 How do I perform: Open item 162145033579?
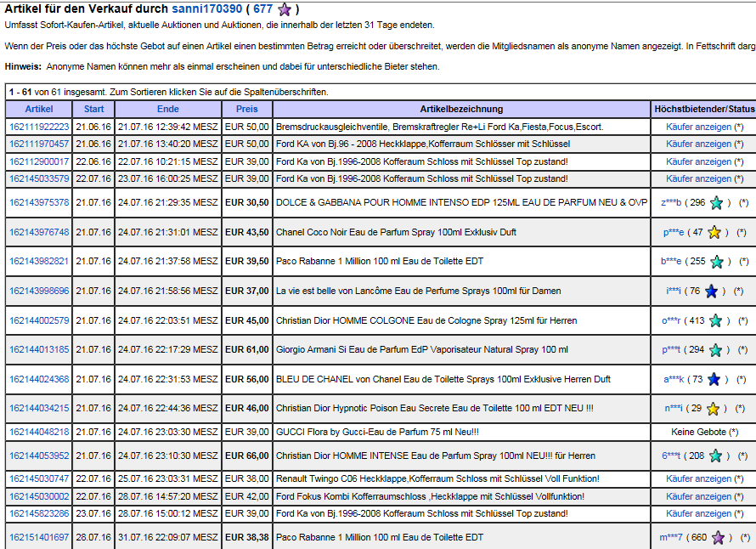39,178
